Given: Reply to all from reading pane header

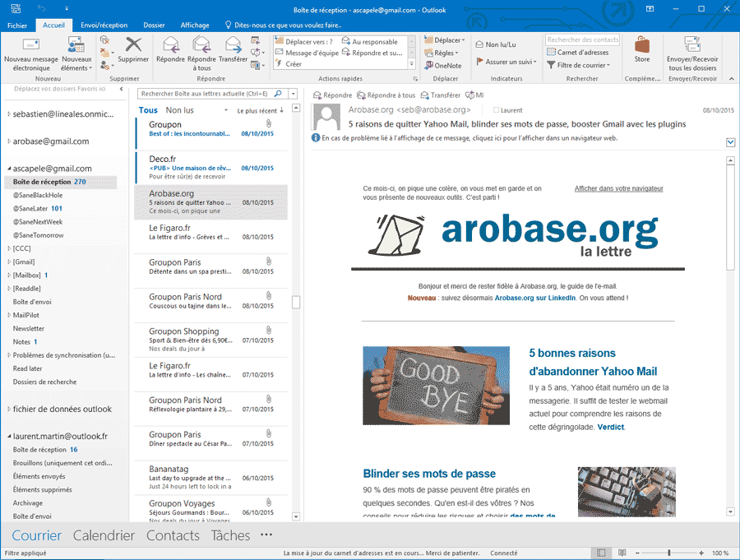Looking at the screenshot, I should (386, 95).
